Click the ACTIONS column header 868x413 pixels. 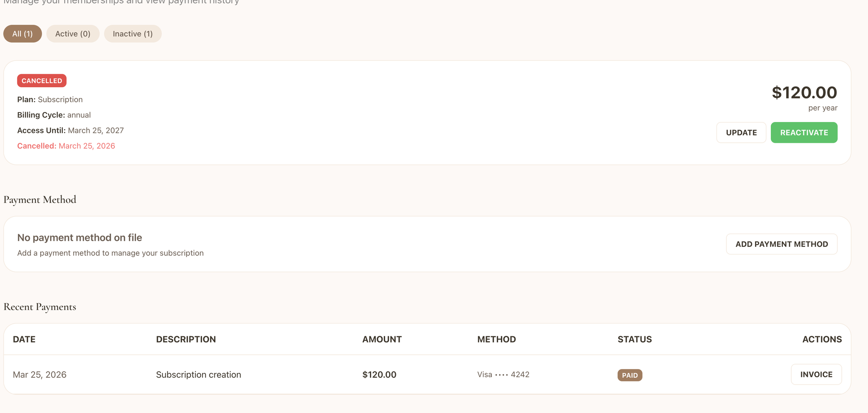pos(822,339)
